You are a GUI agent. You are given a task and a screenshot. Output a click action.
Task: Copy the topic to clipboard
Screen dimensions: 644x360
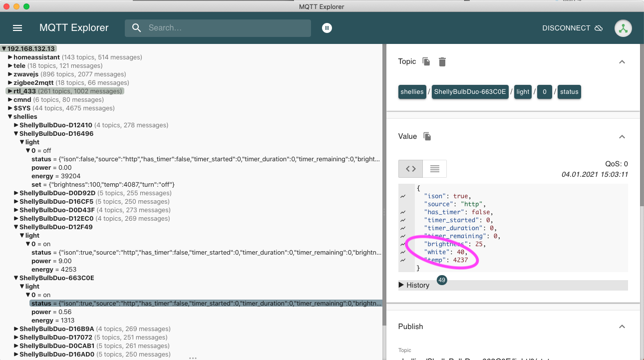tap(426, 61)
